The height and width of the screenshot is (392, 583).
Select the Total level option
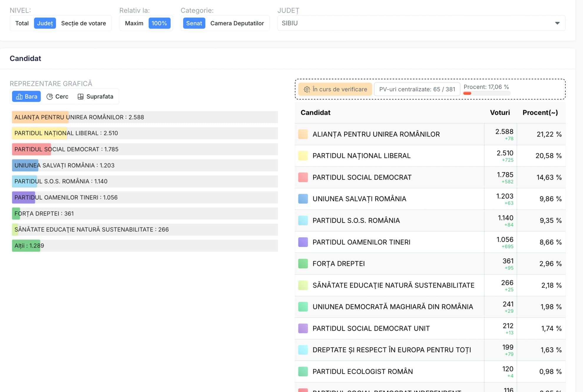(x=22, y=23)
